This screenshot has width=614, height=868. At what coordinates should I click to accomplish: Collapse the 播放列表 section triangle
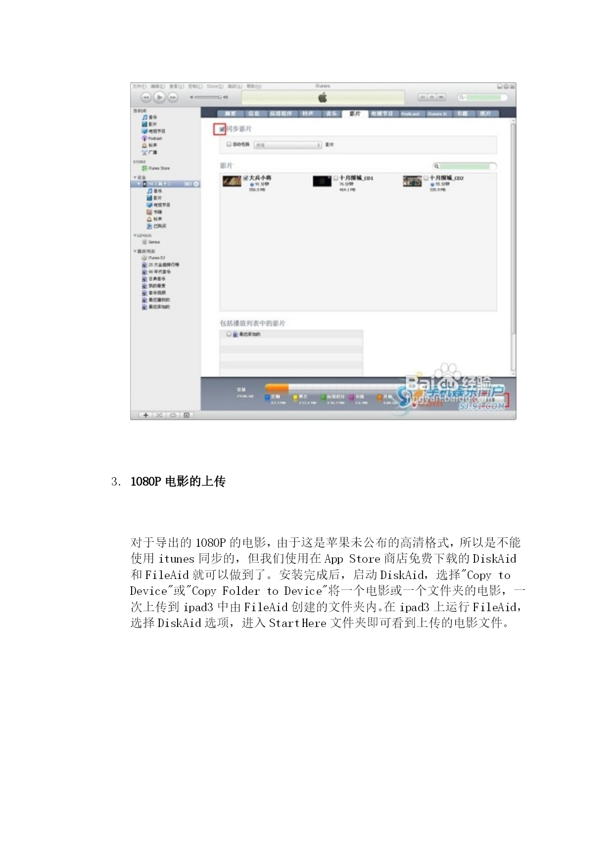(x=135, y=251)
